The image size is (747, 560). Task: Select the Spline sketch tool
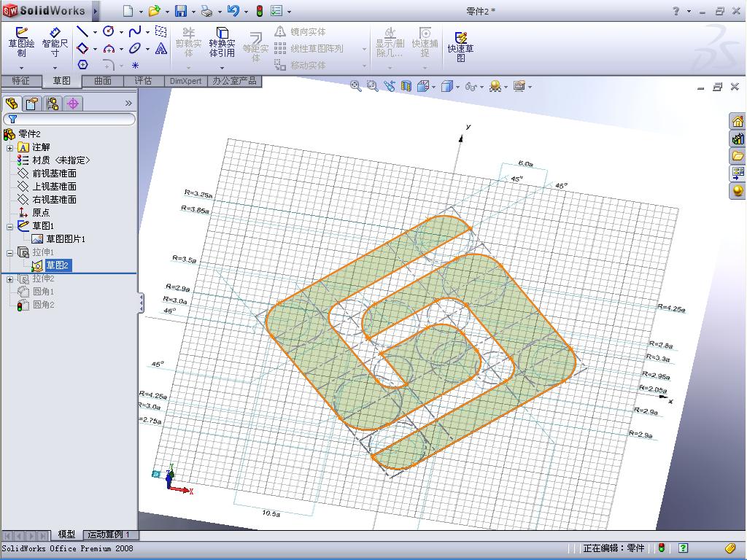coord(135,32)
